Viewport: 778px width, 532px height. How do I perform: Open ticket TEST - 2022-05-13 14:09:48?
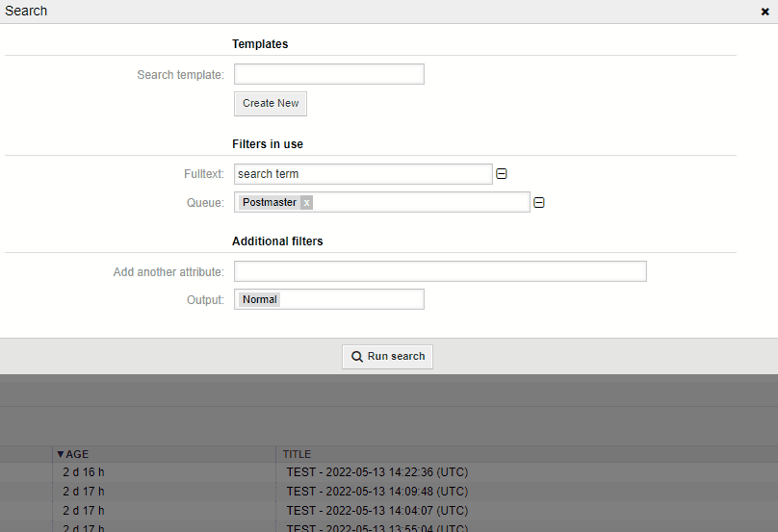point(376,492)
